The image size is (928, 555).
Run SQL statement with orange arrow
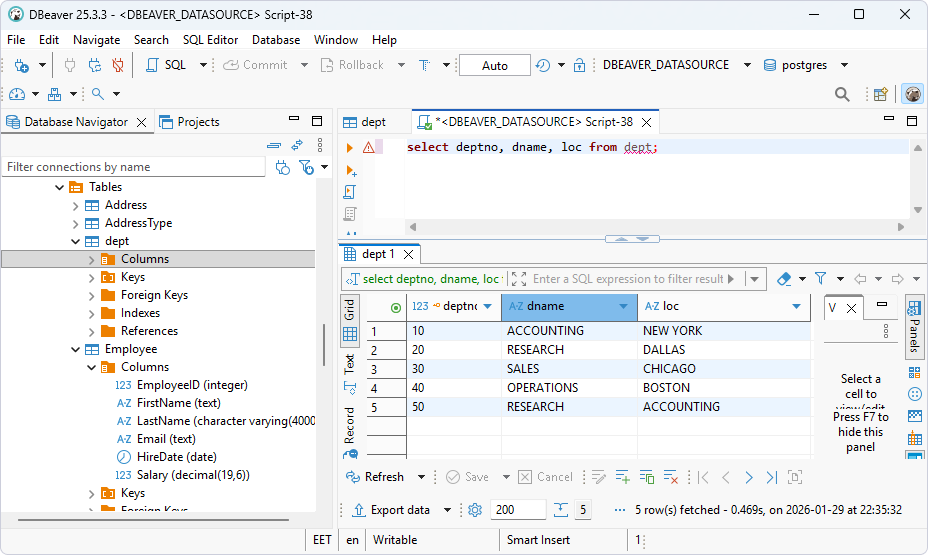(350, 147)
